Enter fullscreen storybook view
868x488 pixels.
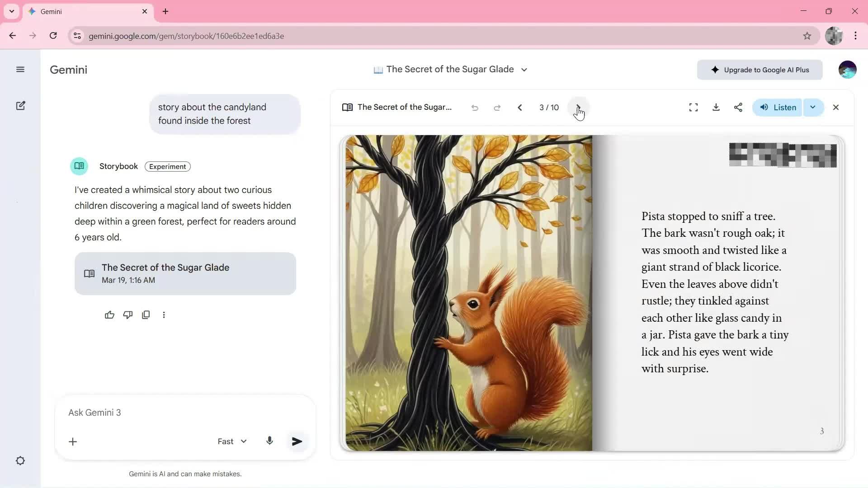point(693,108)
